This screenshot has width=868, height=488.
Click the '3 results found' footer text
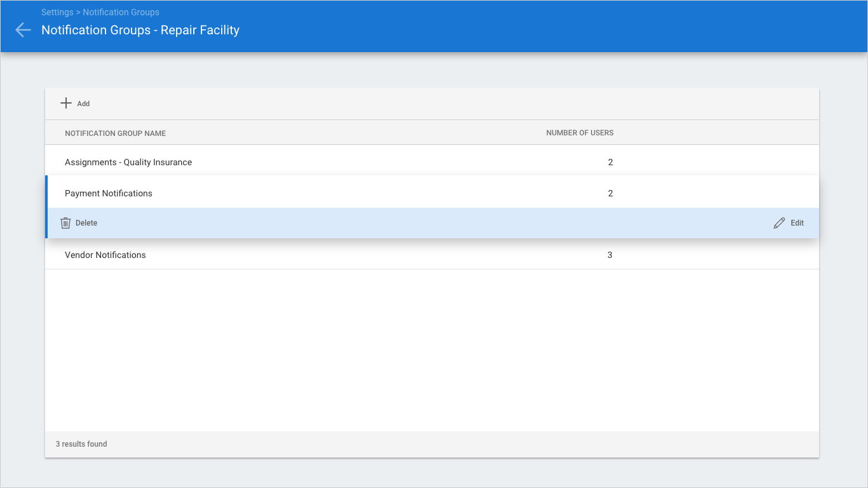tap(81, 444)
